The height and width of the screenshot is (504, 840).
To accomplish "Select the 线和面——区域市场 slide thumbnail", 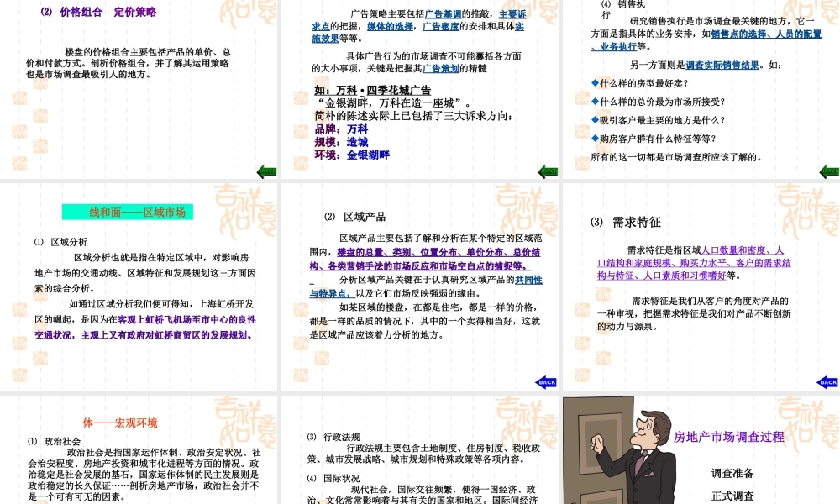I will pyautogui.click(x=139, y=286).
